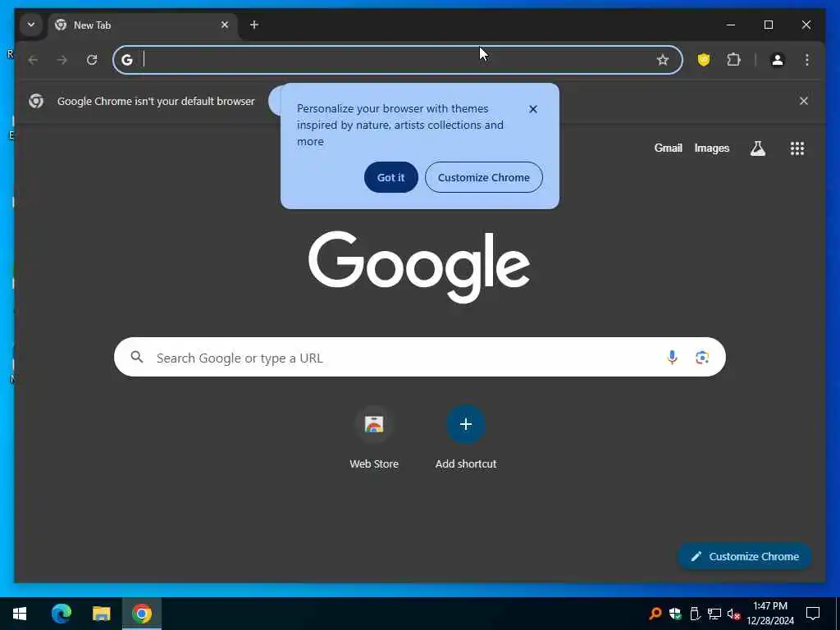Click the magnifier icon in search box

coord(137,357)
